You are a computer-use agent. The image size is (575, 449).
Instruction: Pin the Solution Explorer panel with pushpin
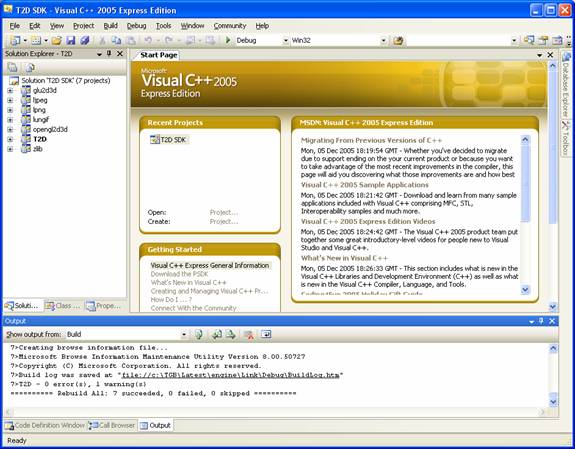109,54
